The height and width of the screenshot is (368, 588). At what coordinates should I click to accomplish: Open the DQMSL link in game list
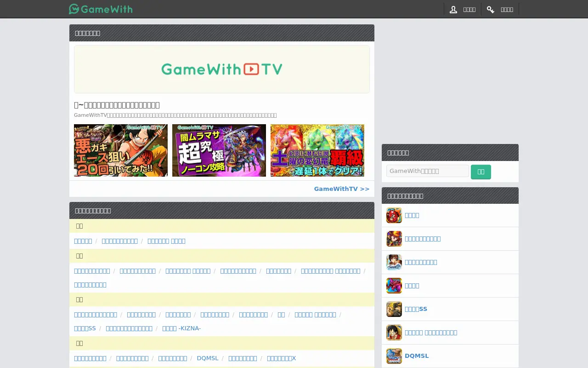(x=208, y=358)
